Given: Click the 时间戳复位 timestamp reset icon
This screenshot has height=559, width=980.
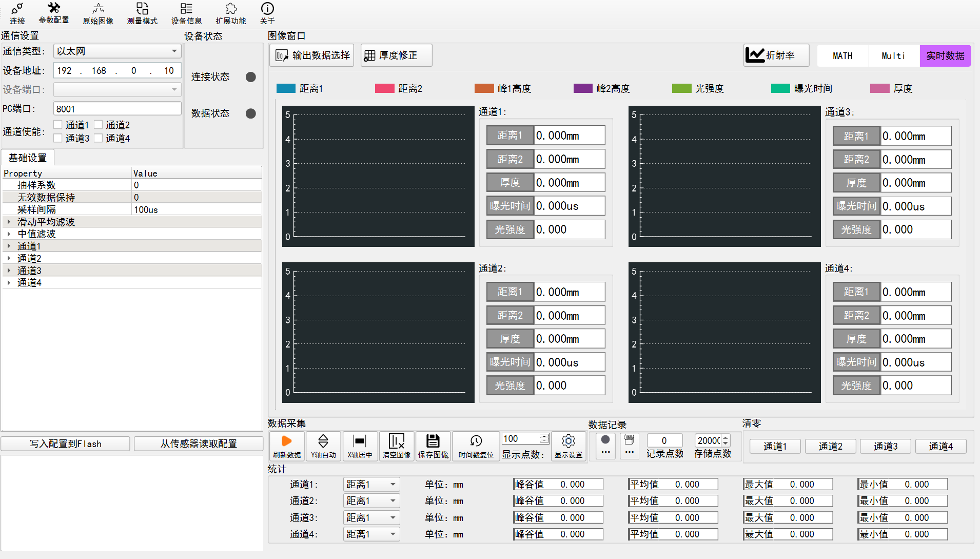Looking at the screenshot, I should pyautogui.click(x=476, y=446).
